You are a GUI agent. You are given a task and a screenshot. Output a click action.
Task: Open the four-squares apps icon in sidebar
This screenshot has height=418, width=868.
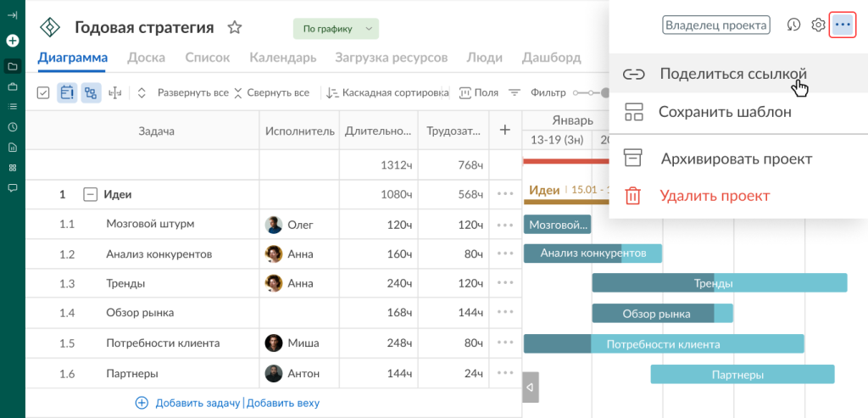pyautogui.click(x=12, y=167)
